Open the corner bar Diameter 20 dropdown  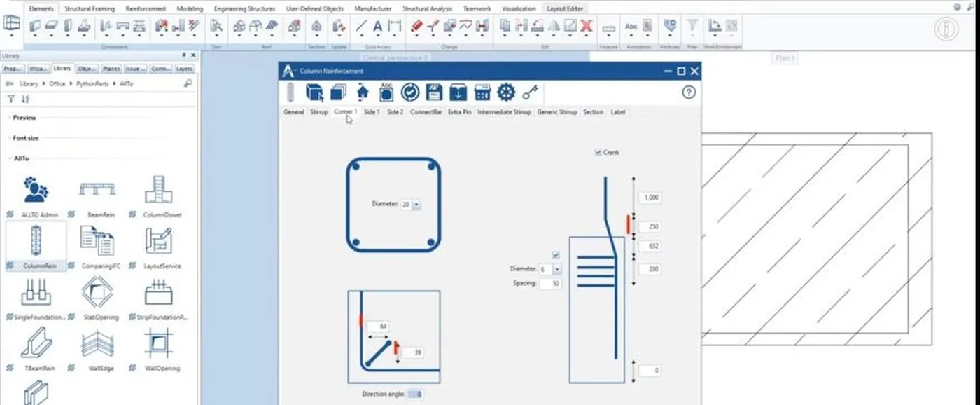pyautogui.click(x=416, y=204)
